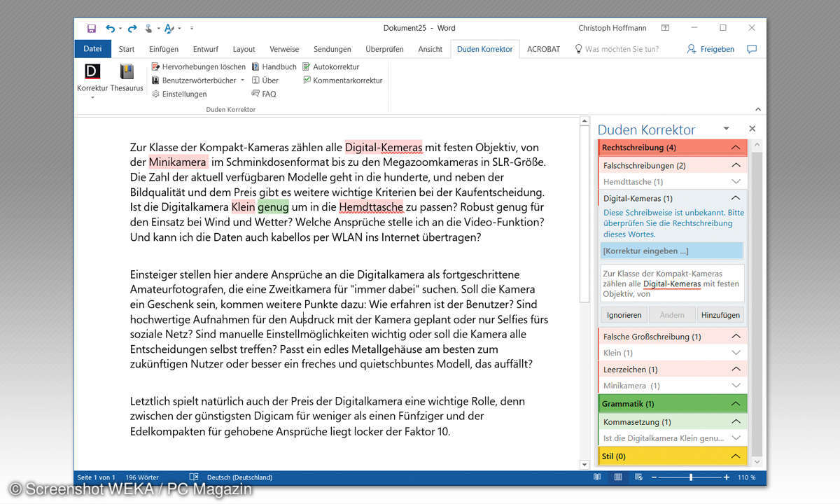Switch to the Ansicht ribbon tab

(430, 49)
